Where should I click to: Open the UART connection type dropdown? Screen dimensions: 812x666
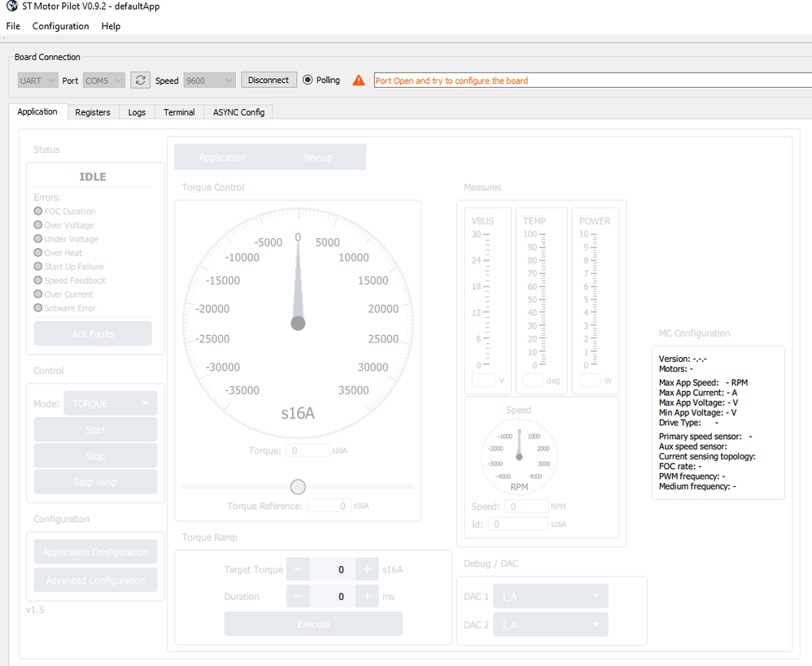37,81
